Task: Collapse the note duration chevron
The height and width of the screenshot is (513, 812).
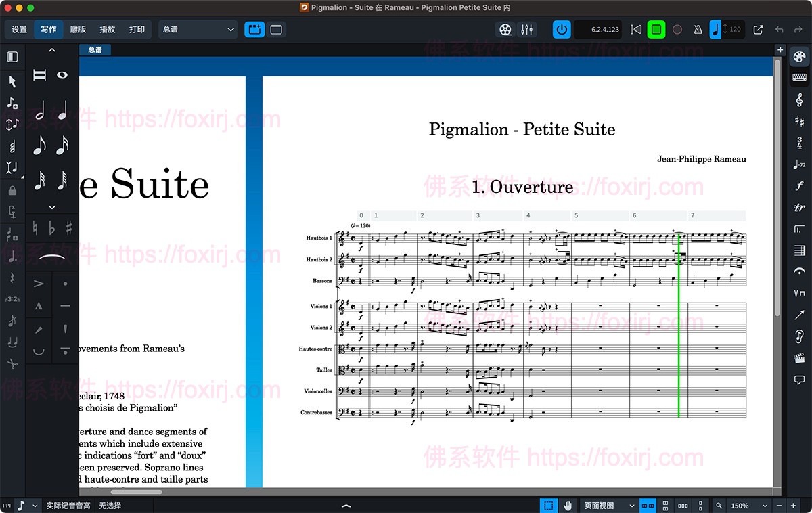Action: tap(52, 49)
